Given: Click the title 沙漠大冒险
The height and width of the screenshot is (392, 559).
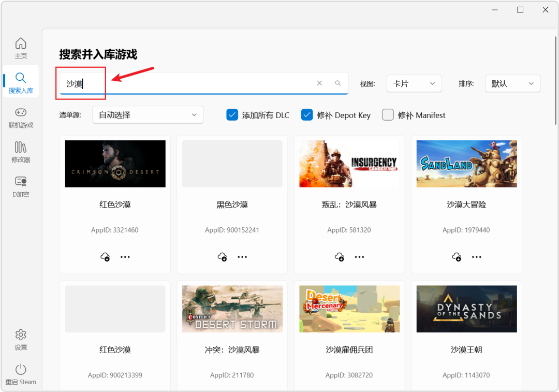Looking at the screenshot, I should pyautogui.click(x=467, y=205).
